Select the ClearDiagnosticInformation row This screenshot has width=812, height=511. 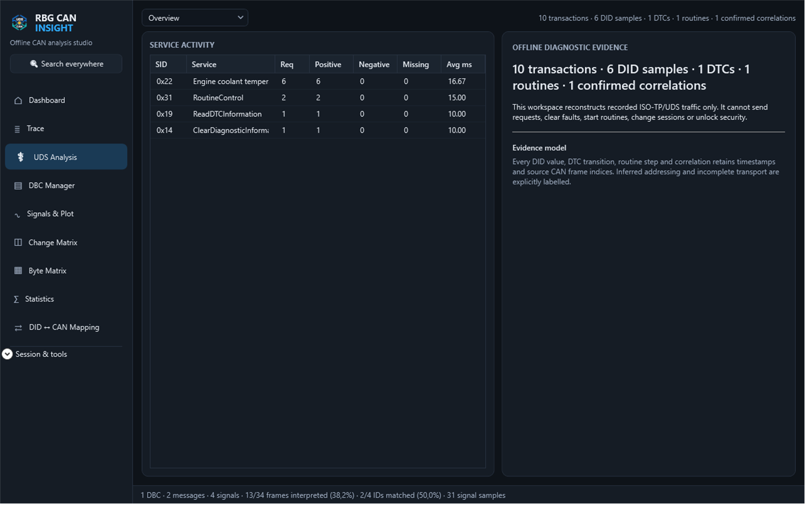coord(318,130)
